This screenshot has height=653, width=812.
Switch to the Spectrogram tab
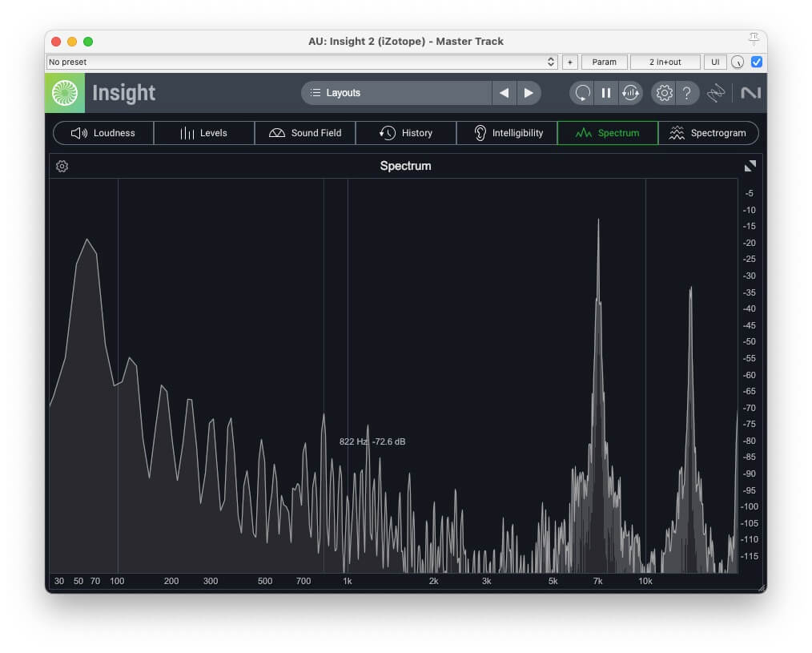(708, 133)
